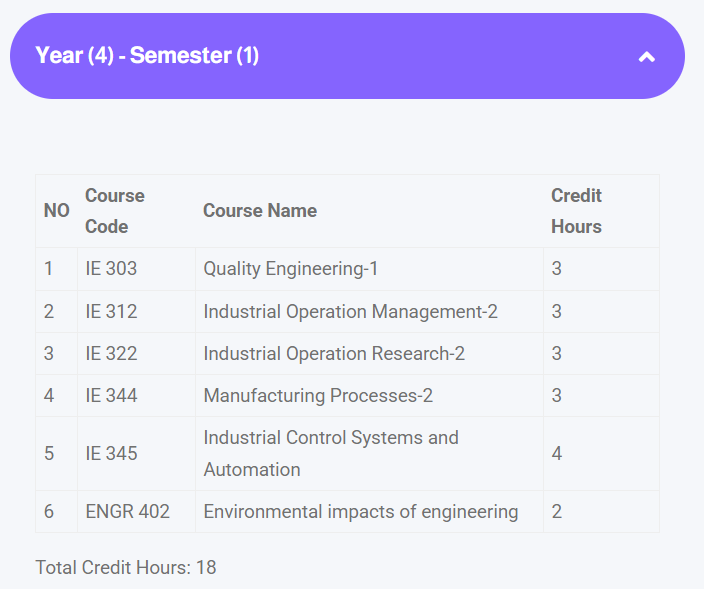Collapse the Year (4) - Semester (1) accordion
704x589 pixels.
point(147,56)
